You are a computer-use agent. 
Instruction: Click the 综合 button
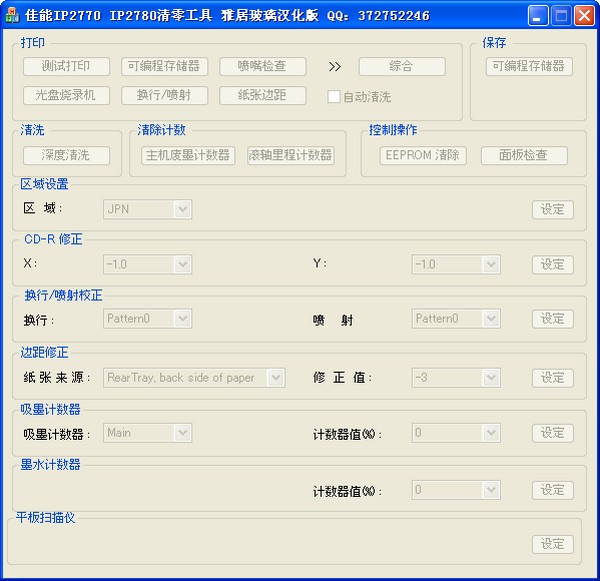click(x=401, y=66)
